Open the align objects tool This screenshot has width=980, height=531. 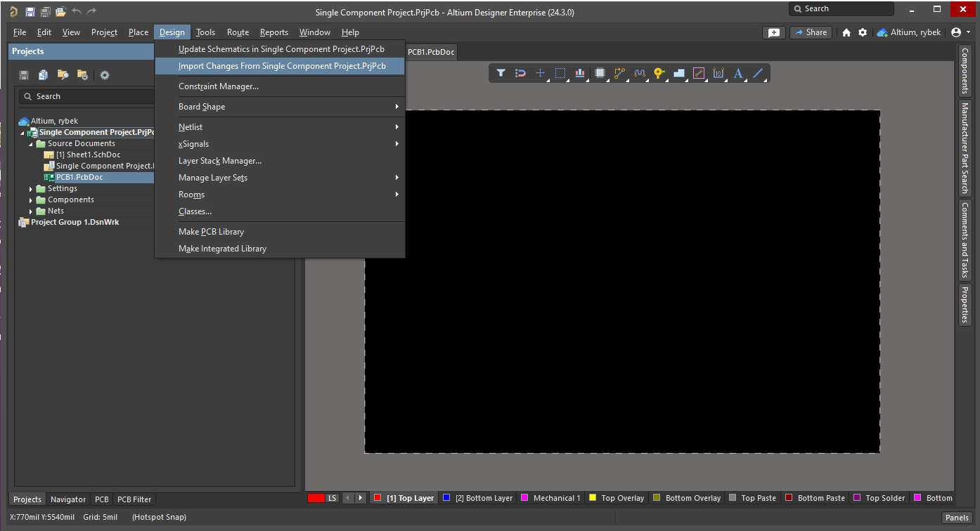point(580,73)
